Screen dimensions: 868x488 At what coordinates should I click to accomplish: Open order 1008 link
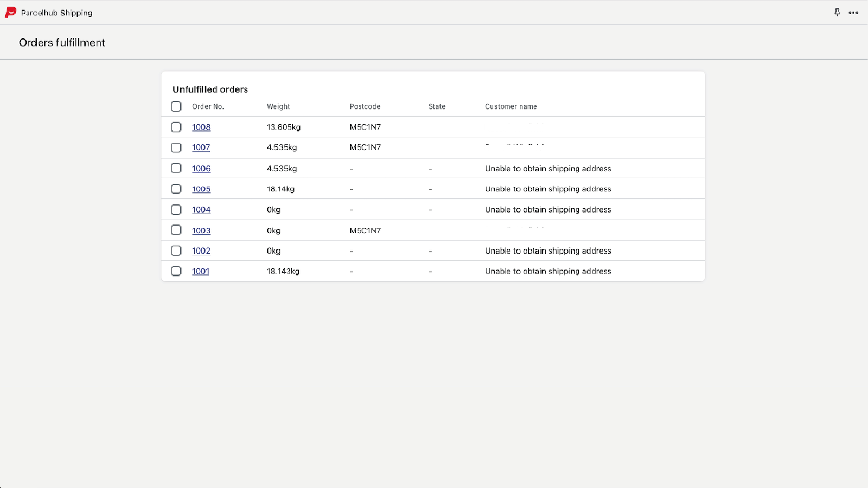click(x=201, y=127)
